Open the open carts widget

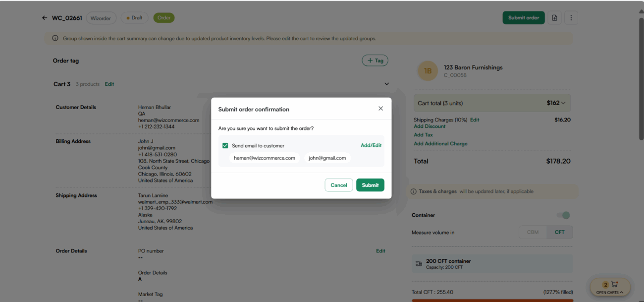(x=610, y=288)
